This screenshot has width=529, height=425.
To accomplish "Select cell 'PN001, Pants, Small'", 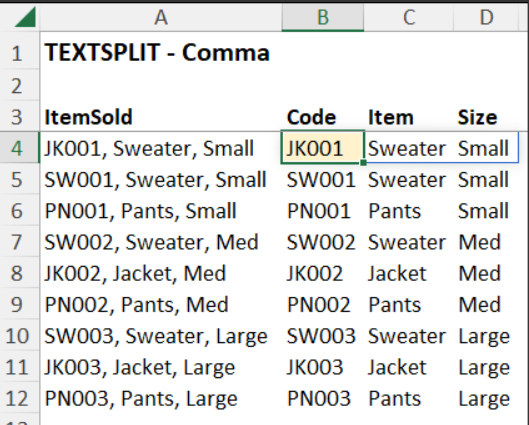I will click(161, 211).
